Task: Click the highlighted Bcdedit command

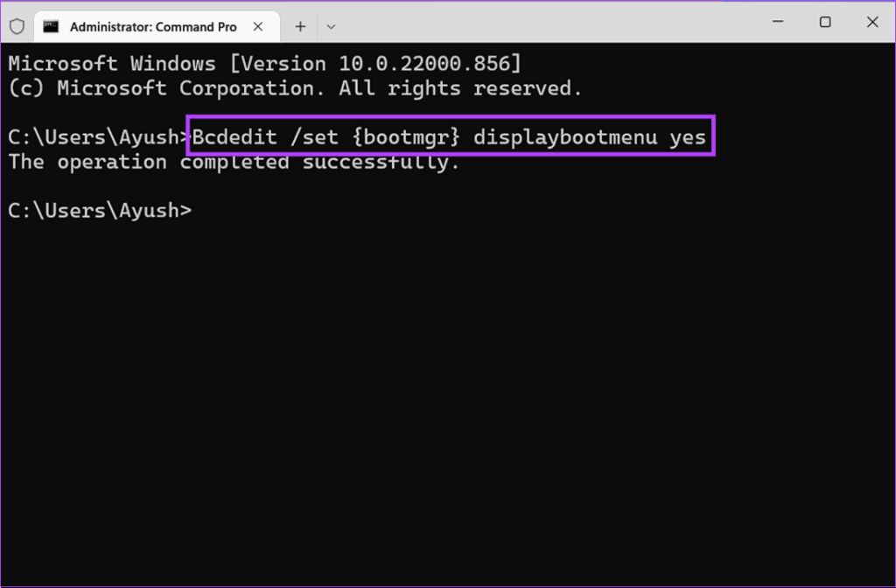Action: click(450, 136)
